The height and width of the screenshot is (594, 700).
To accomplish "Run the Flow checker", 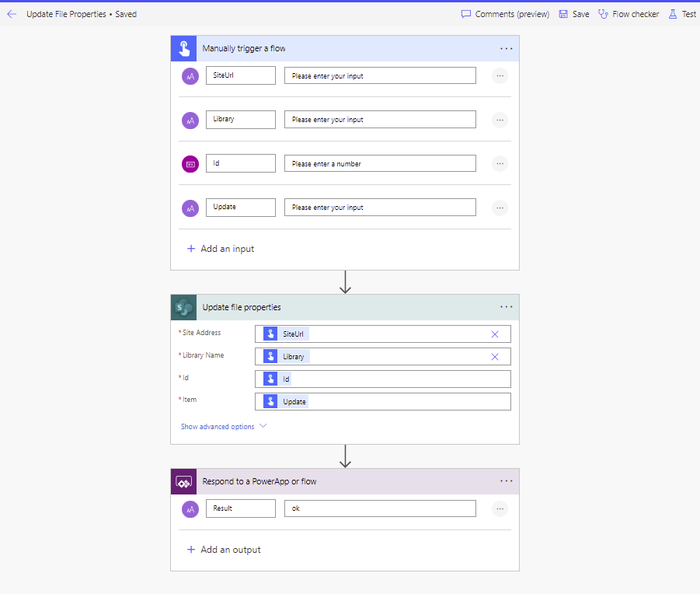I will click(629, 14).
